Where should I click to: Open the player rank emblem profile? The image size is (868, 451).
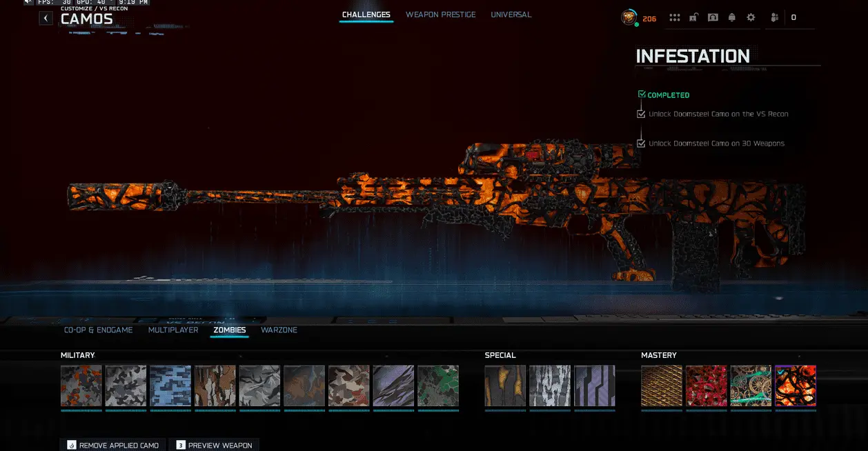tap(629, 18)
